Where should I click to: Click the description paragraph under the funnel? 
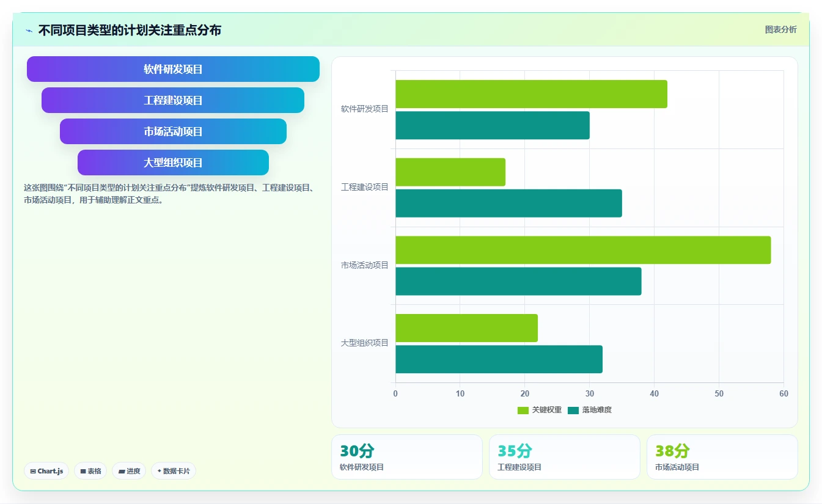[x=169, y=194]
